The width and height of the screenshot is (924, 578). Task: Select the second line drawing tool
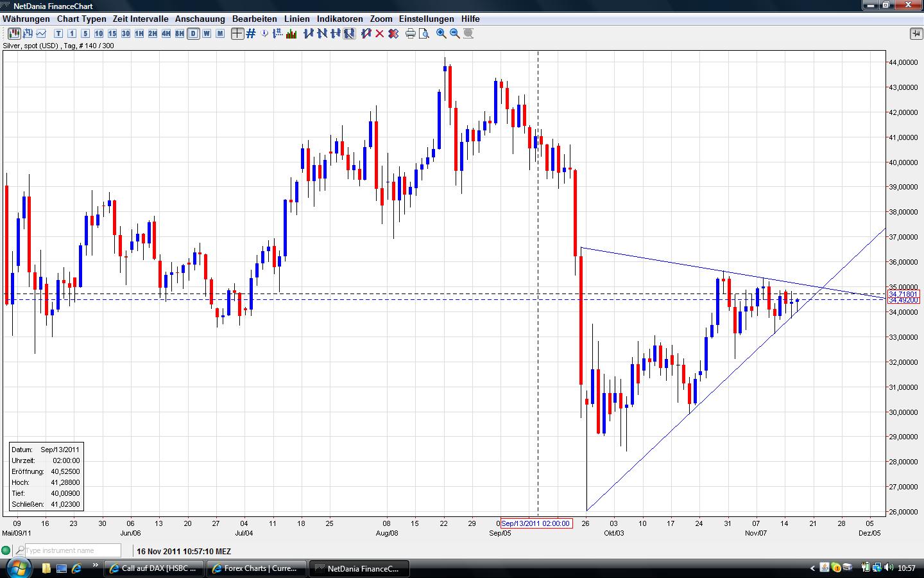point(322,33)
